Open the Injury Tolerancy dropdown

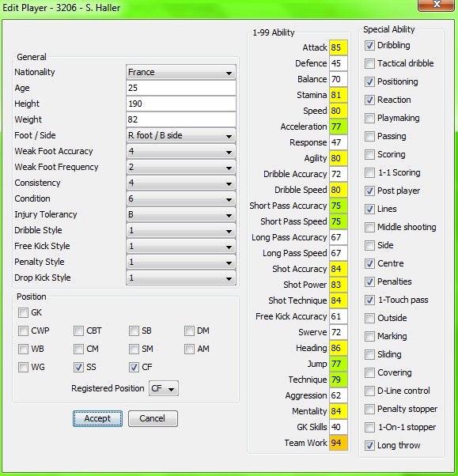181,214
